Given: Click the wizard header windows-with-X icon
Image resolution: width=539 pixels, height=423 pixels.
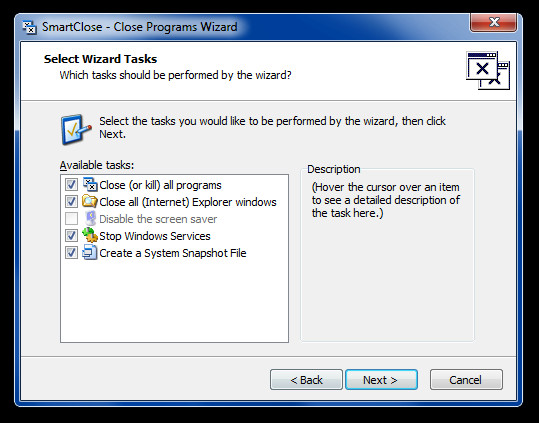Looking at the screenshot, I should [488, 70].
